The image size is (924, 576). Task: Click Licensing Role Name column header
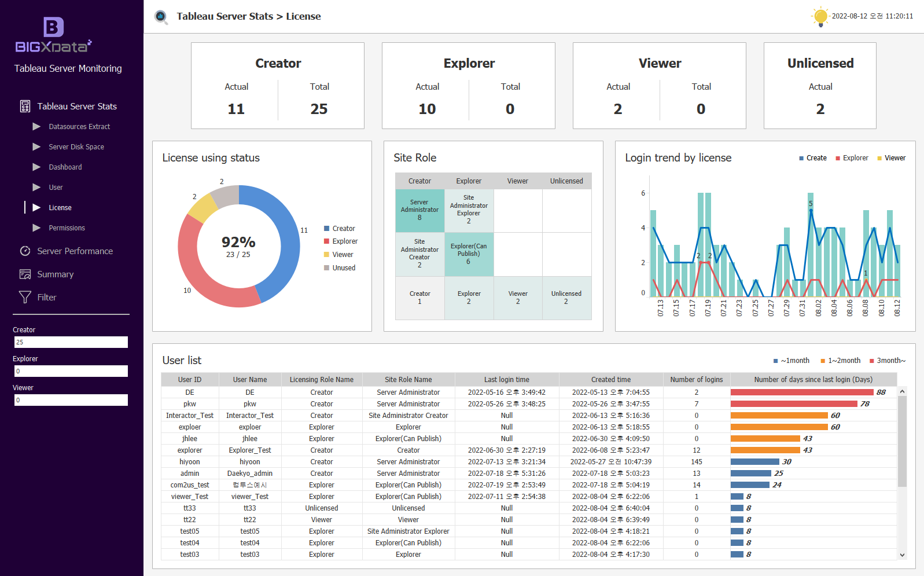[x=322, y=380]
